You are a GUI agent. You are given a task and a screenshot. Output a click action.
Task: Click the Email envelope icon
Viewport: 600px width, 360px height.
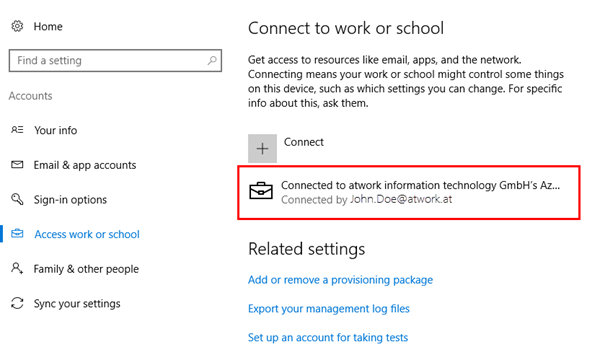(17, 165)
